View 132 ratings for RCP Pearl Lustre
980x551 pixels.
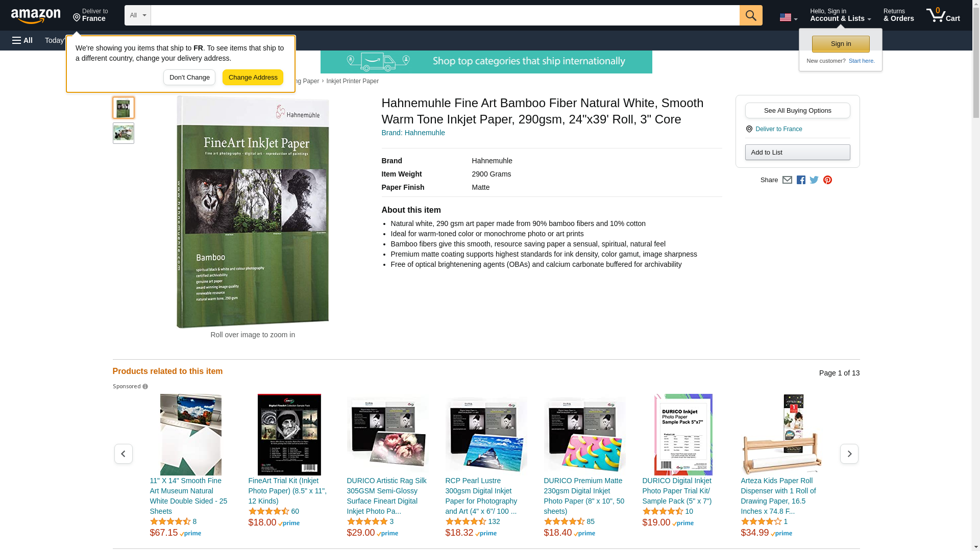tap(494, 521)
